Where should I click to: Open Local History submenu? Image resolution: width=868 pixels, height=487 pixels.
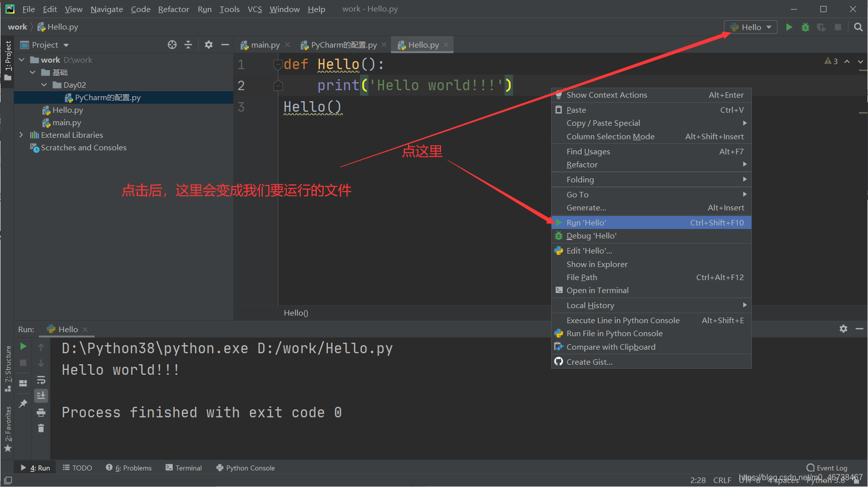pyautogui.click(x=651, y=305)
